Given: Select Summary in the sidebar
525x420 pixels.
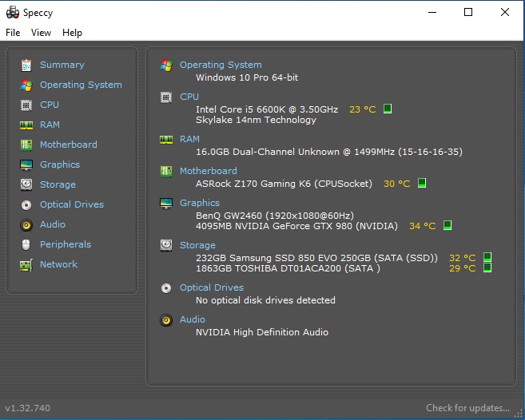Looking at the screenshot, I should [x=62, y=65].
